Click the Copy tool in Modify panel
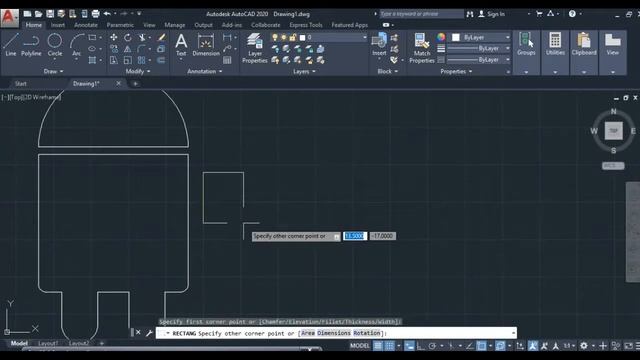 click(113, 49)
